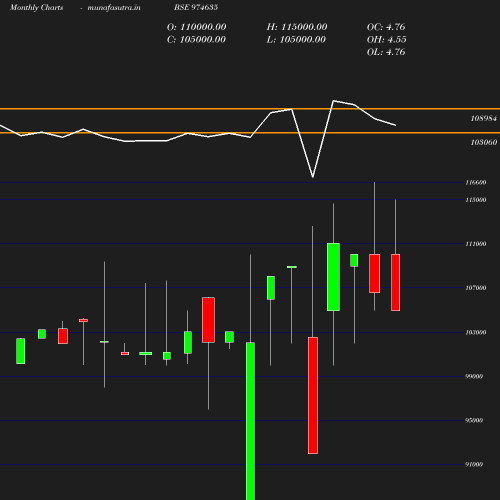This screenshot has height=500, width=500.
Task: Click the long red candle falling toward 91000
Action: [313, 395]
